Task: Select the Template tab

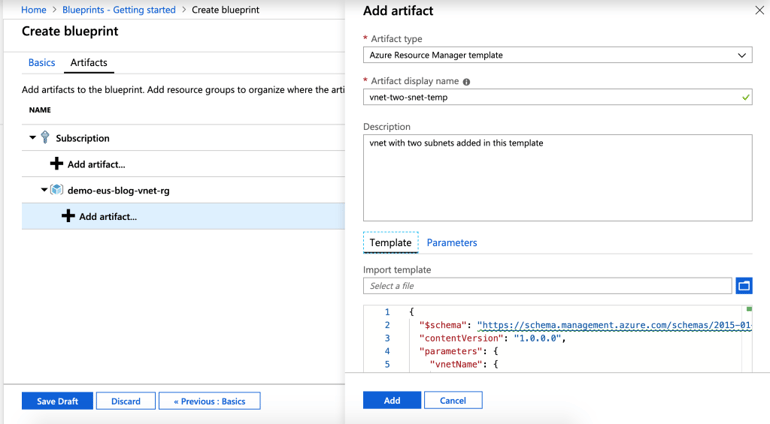Action: [390, 243]
